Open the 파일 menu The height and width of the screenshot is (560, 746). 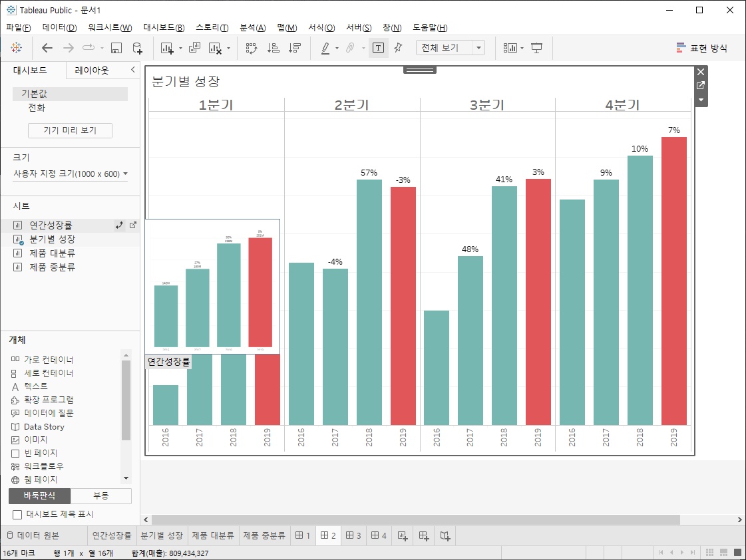(x=18, y=27)
